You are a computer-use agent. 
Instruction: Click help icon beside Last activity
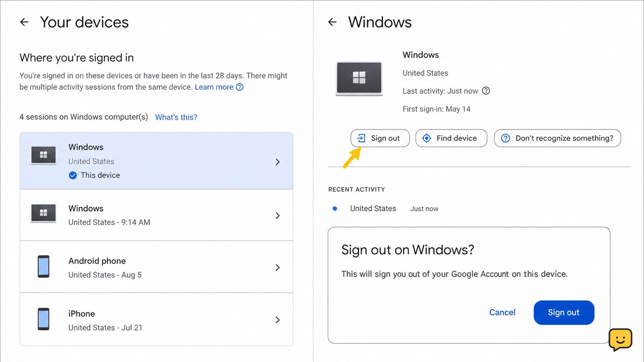486,91
